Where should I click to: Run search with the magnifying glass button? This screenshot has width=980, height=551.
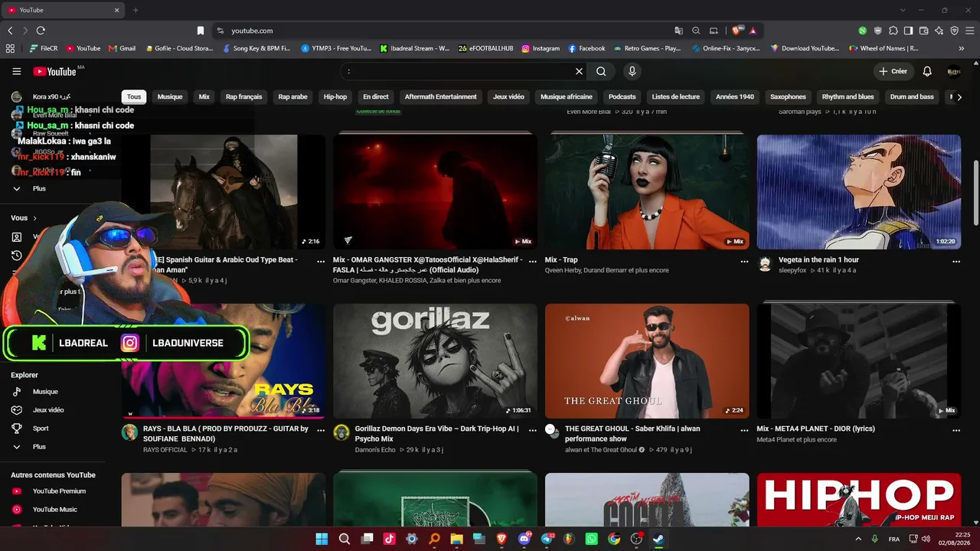[x=601, y=71]
